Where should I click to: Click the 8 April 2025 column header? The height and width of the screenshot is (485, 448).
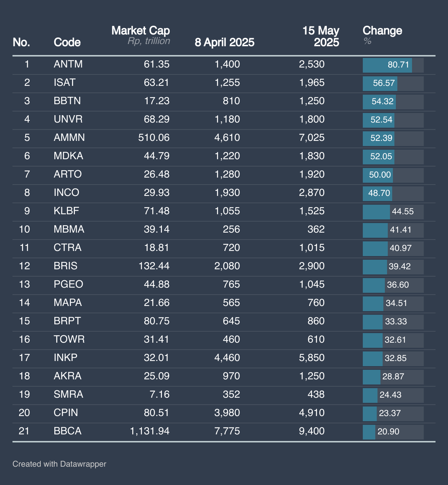pos(224,43)
